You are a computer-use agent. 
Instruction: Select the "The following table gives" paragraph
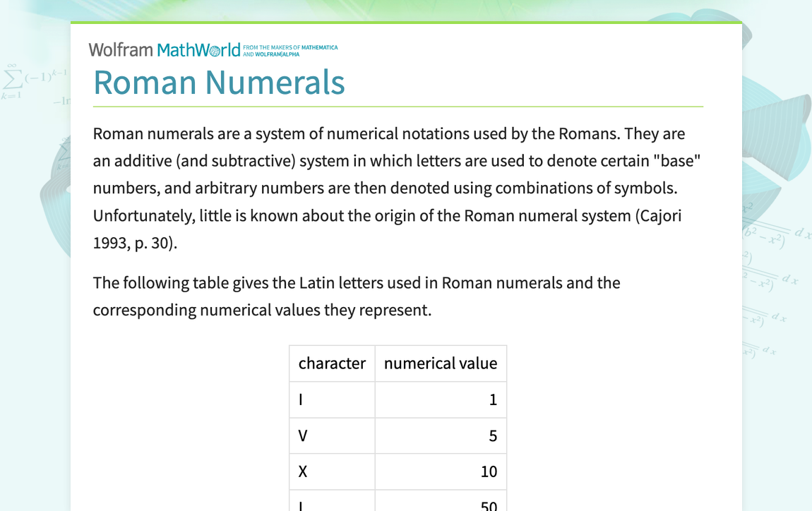(357, 296)
